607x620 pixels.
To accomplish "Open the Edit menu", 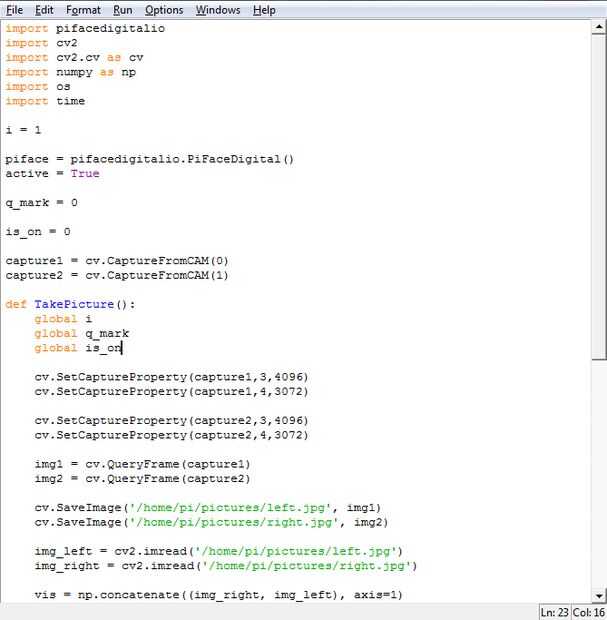I will point(44,10).
